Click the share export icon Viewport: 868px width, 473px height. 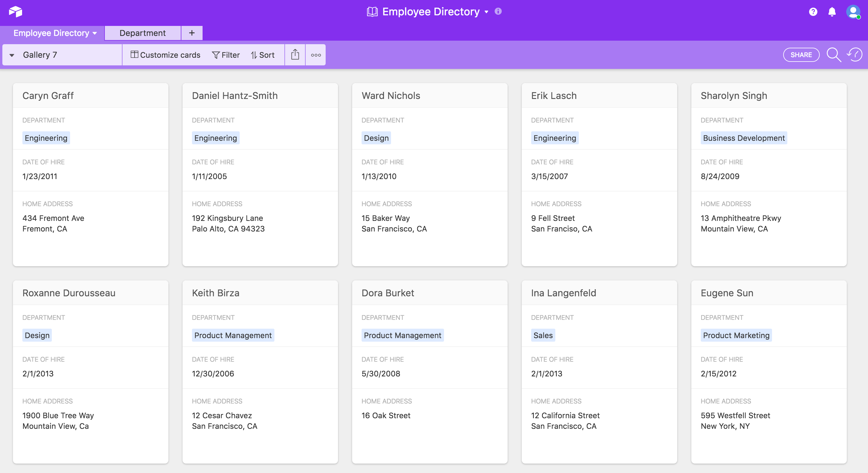click(295, 55)
